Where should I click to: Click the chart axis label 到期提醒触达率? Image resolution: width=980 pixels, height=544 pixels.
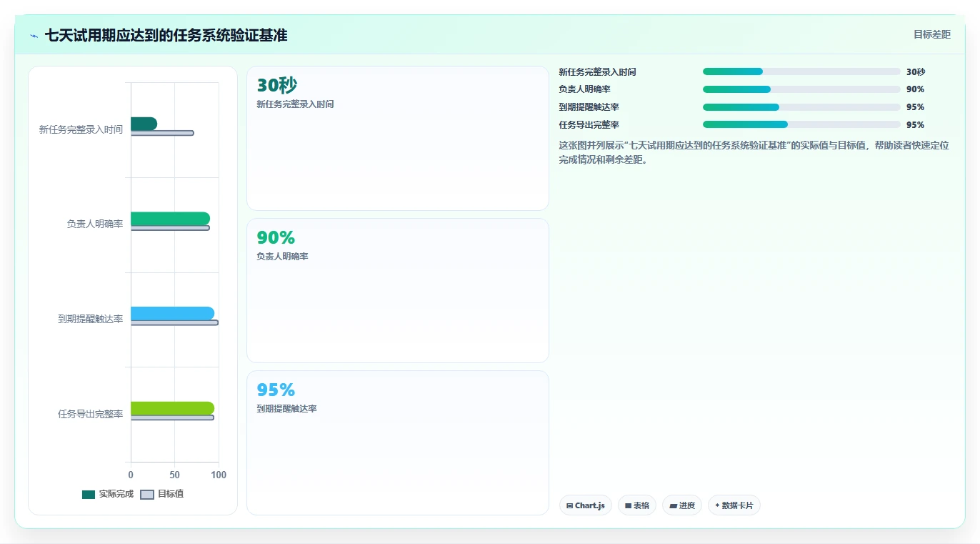point(91,319)
